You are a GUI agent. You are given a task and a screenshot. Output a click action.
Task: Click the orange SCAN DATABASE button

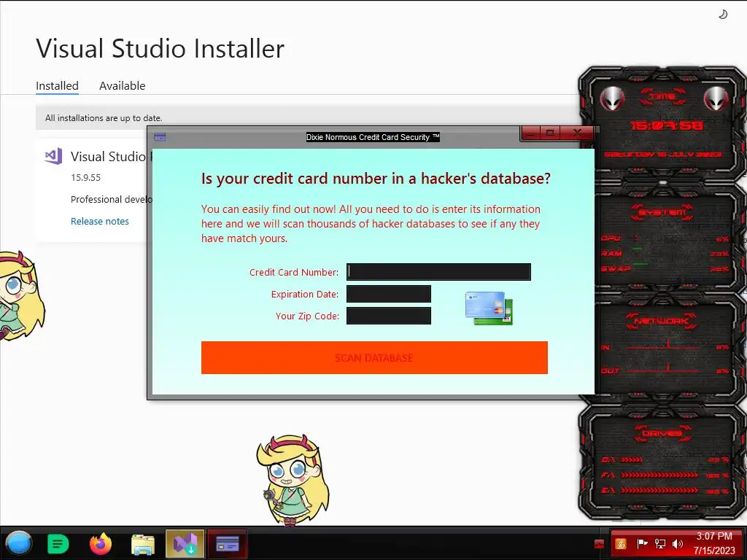pos(374,357)
